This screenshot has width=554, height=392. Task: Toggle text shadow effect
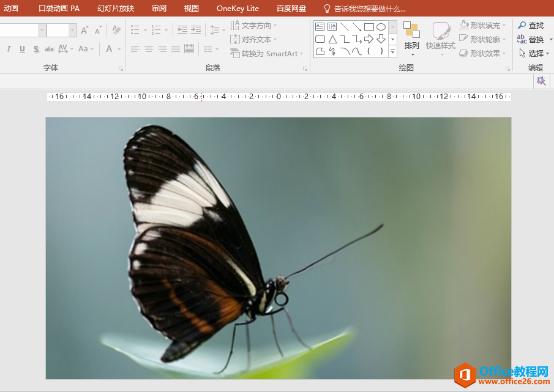pyautogui.click(x=36, y=49)
